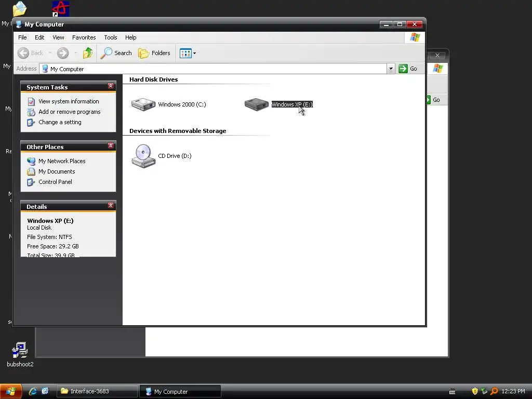Image resolution: width=532 pixels, height=399 pixels.
Task: Open My Network Places link
Action: point(62,161)
